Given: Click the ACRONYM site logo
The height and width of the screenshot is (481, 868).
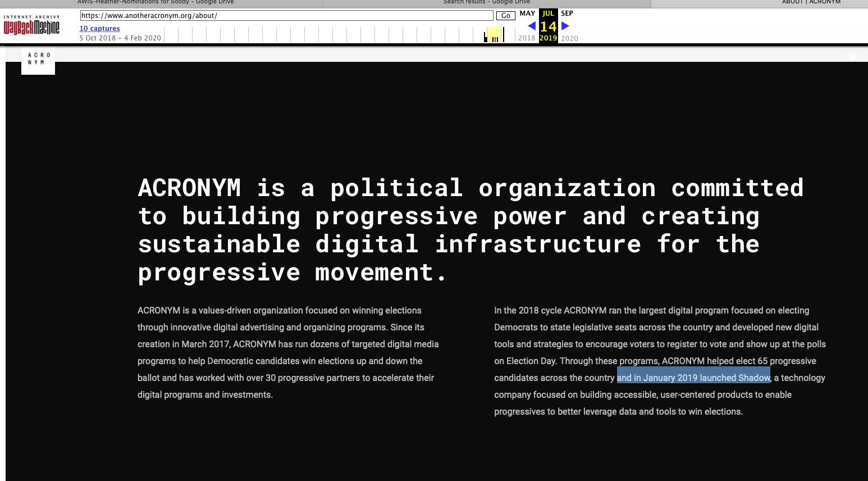Looking at the screenshot, I should (38, 60).
